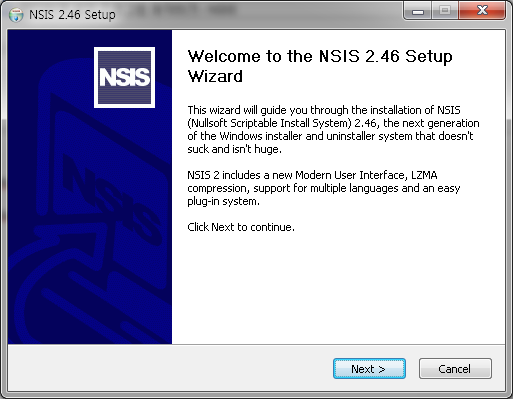Click the "Welcome to the NSIS 2.46 Setup Wizard" heading
Image resolution: width=513 pixels, height=399 pixels.
pos(320,66)
